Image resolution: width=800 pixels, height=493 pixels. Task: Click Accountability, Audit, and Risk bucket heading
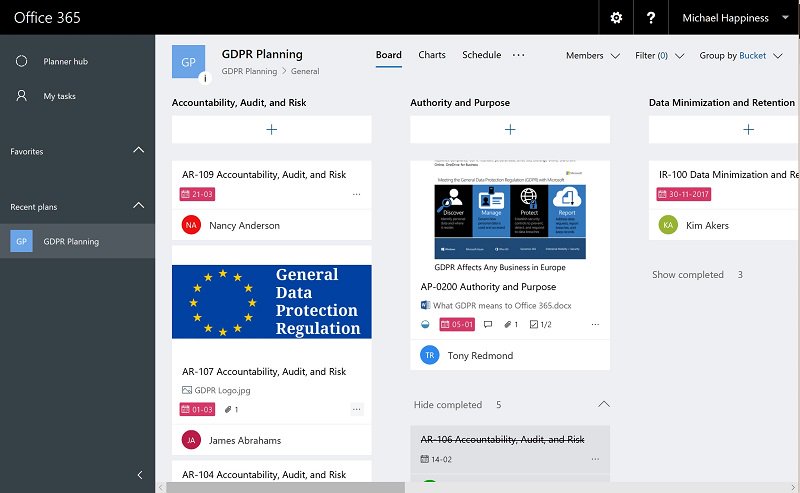tap(239, 103)
